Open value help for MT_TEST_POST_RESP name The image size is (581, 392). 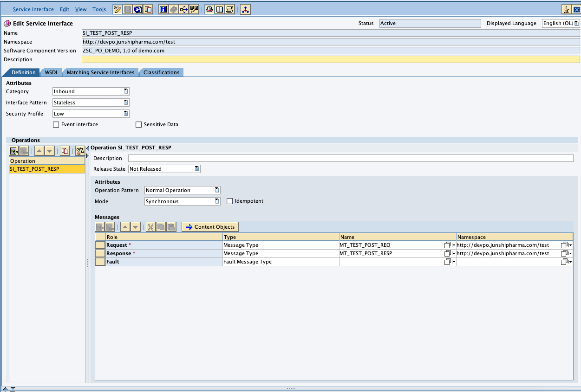click(x=450, y=253)
